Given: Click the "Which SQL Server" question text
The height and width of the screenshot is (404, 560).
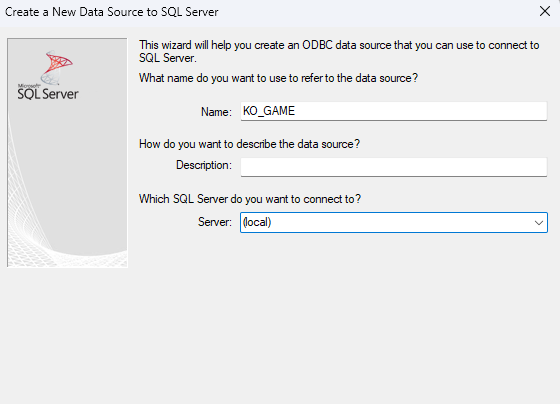Looking at the screenshot, I should [250, 199].
